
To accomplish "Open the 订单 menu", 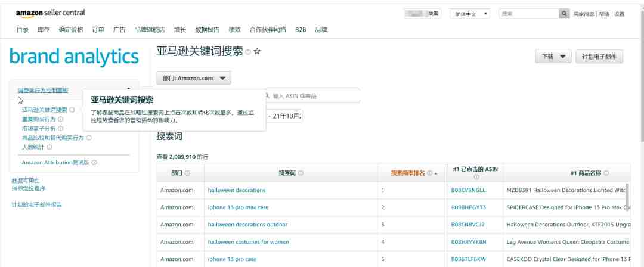I will pos(98,30).
